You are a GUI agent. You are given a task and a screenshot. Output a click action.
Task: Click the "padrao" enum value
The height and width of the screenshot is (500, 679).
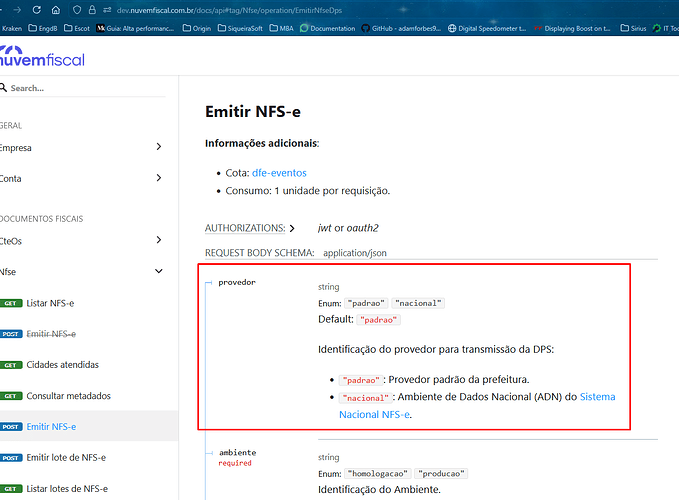[x=366, y=303]
